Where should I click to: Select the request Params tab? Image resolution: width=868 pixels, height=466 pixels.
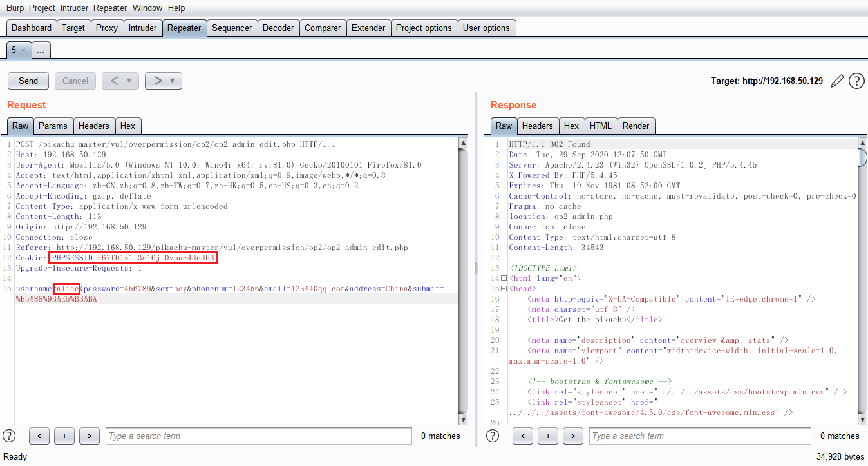tap(53, 126)
